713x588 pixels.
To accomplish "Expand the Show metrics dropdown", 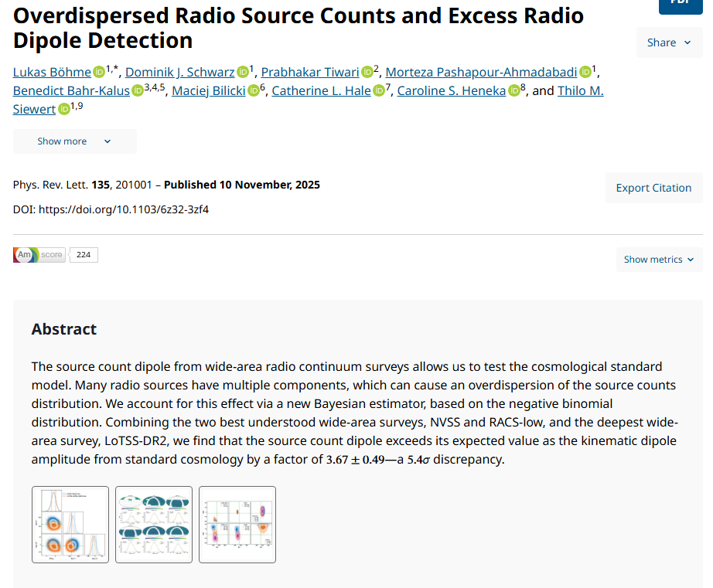I will [x=659, y=260].
